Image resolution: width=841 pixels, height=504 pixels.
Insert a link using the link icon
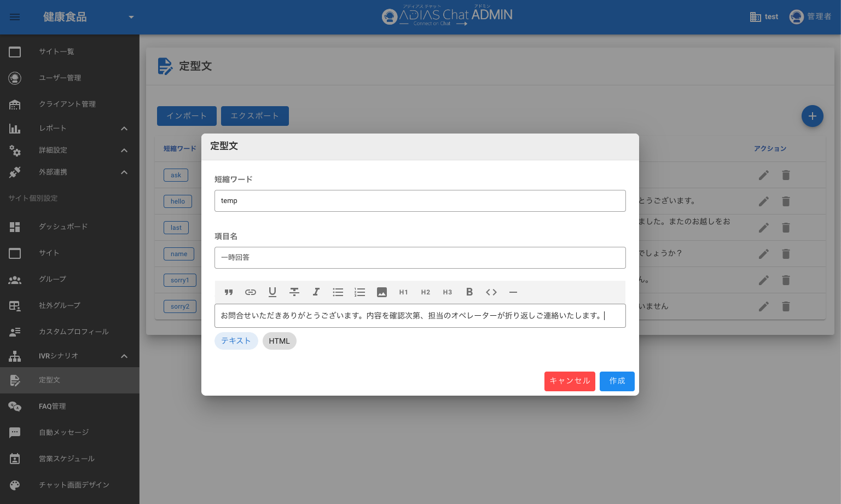[x=251, y=292]
